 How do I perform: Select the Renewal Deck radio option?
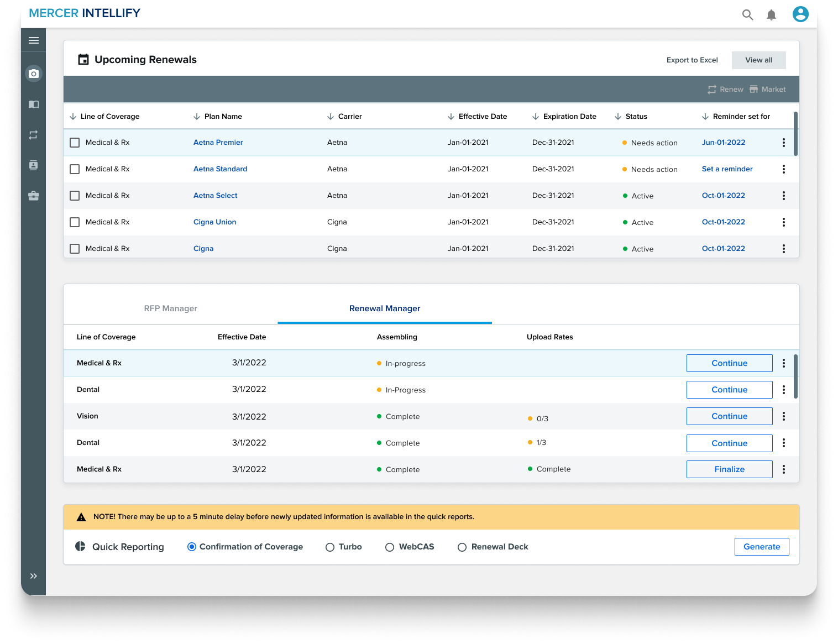[462, 547]
